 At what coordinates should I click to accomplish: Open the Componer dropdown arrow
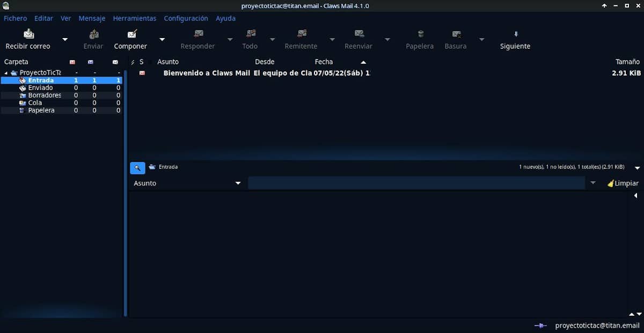[x=162, y=39]
